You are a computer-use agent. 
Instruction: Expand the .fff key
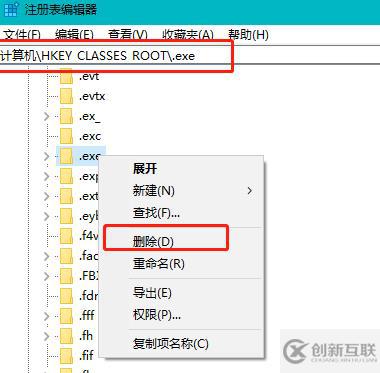coord(47,316)
